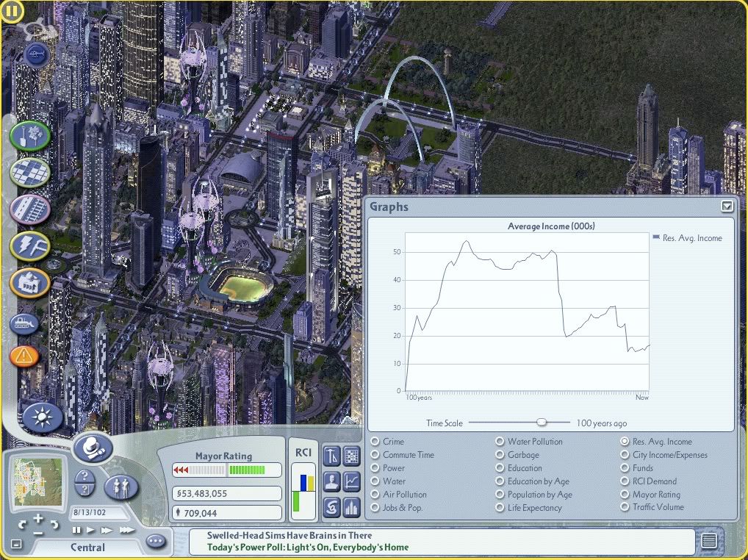This screenshot has height=560, width=748.
Task: Set simulation to fastest triple-arrow speed
Action: [127, 530]
